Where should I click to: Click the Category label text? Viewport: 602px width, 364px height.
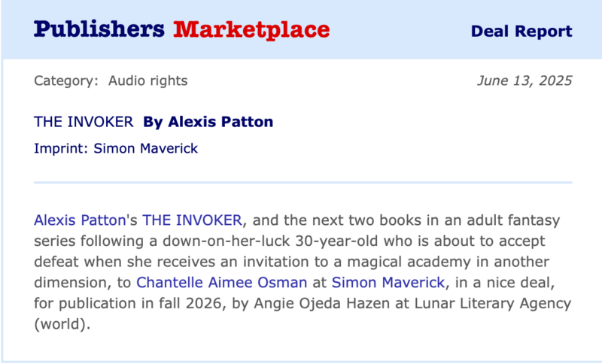[66, 80]
